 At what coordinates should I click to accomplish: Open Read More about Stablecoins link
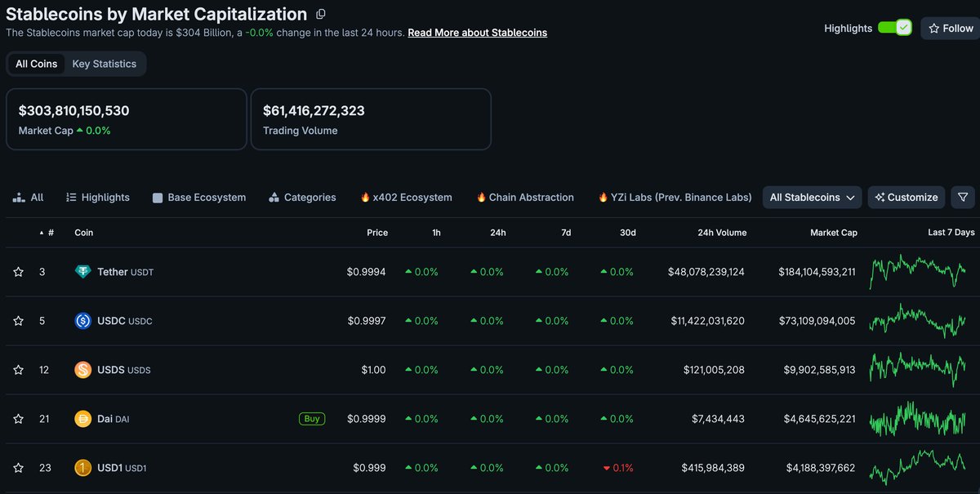[478, 33]
